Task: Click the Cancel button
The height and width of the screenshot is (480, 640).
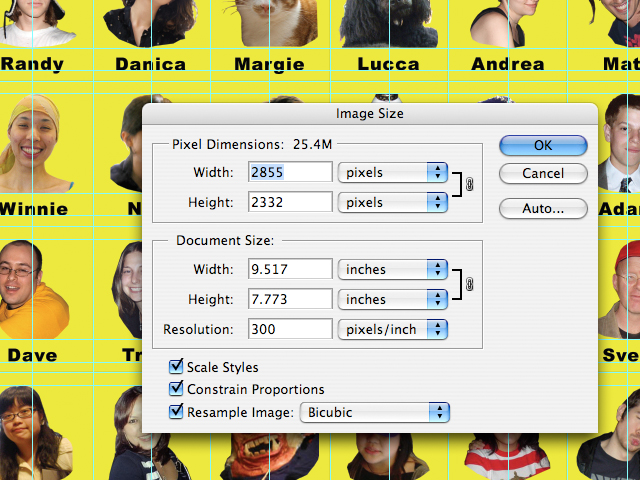Action: tap(543, 173)
